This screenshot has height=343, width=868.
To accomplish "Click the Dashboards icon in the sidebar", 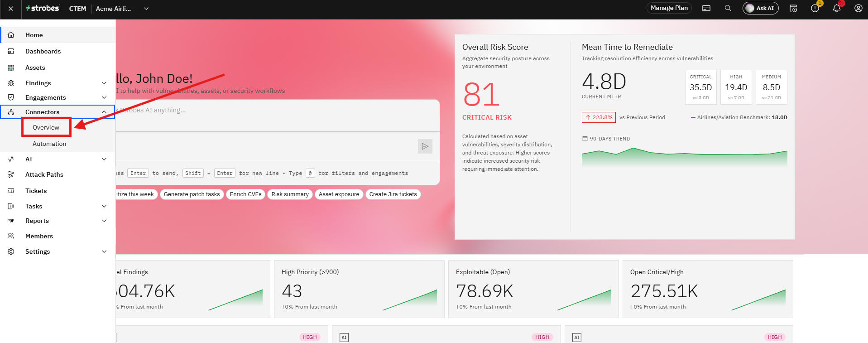I will (x=11, y=51).
